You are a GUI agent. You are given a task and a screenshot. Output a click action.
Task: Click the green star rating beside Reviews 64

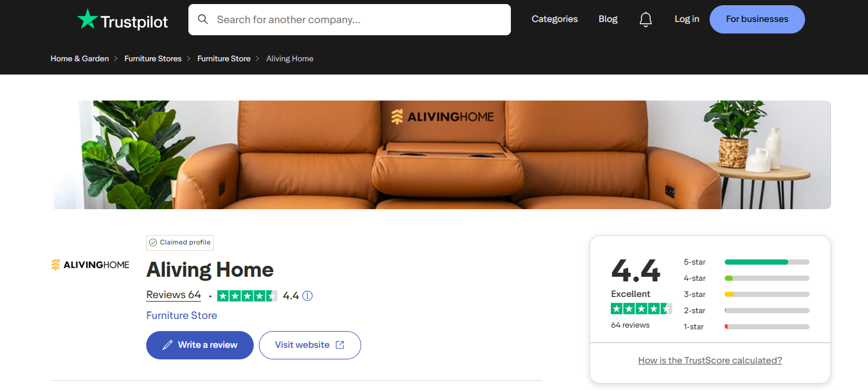click(247, 296)
